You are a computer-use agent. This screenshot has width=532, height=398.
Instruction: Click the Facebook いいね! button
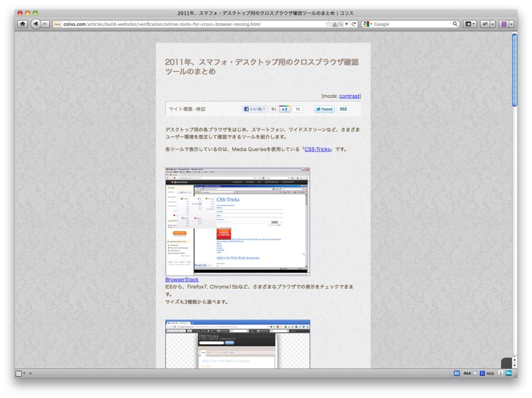(255, 109)
